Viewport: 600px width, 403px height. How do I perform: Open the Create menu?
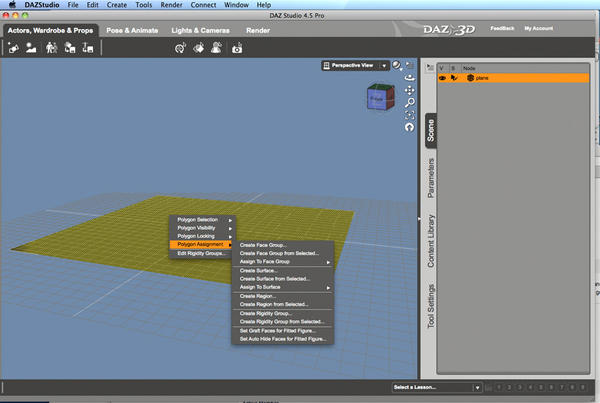[x=117, y=5]
